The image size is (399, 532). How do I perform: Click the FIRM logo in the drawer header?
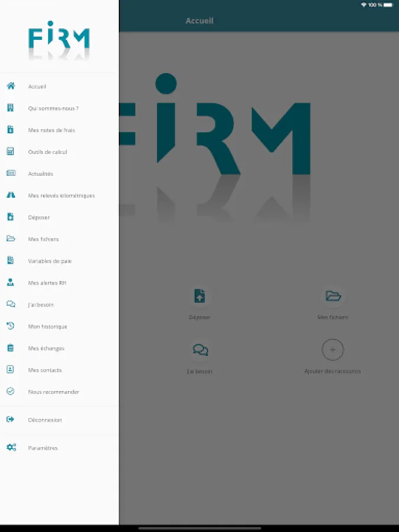[x=59, y=40]
